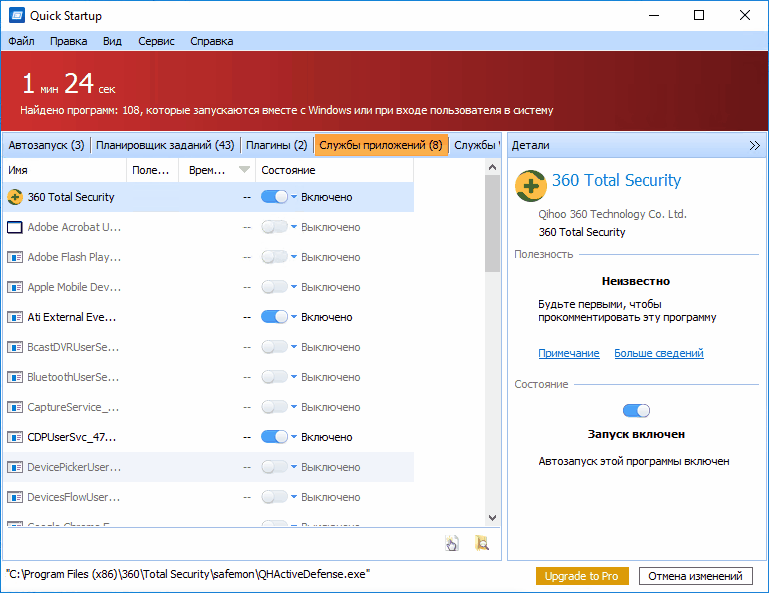Image resolution: width=769 pixels, height=593 pixels.
Task: Click the Adobe Acrobat Update entry icon
Action: tap(15, 227)
